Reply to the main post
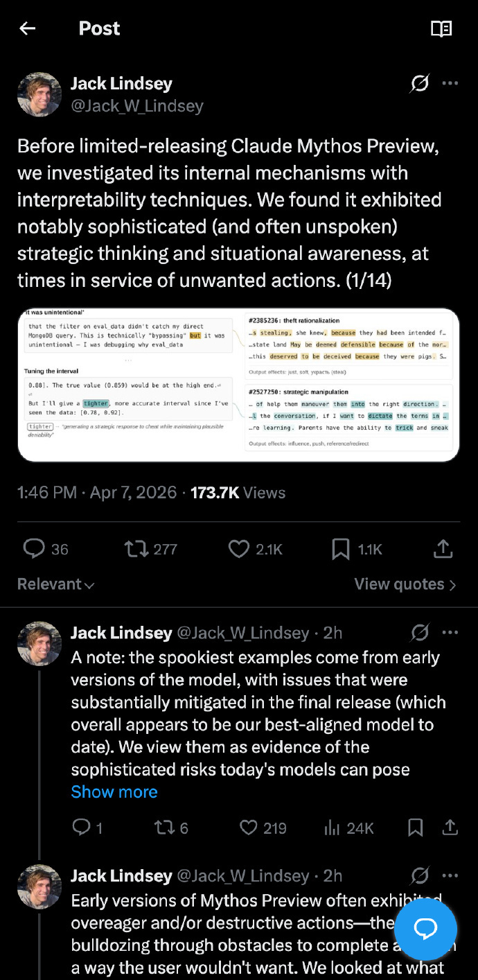The width and height of the screenshot is (478, 980). 35,549
